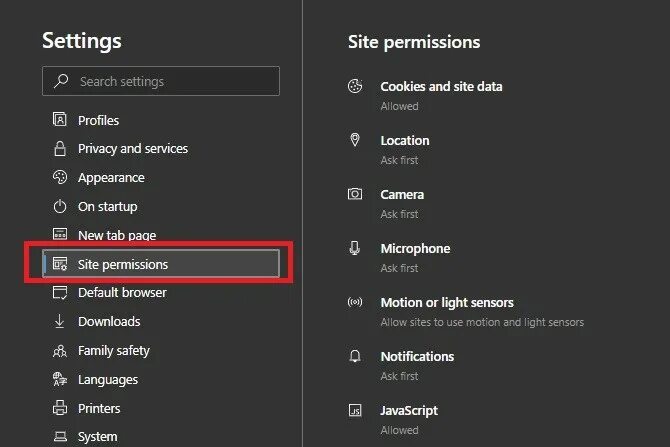This screenshot has width=670, height=447.
Task: Open Notifications permission settings
Action: pos(417,357)
